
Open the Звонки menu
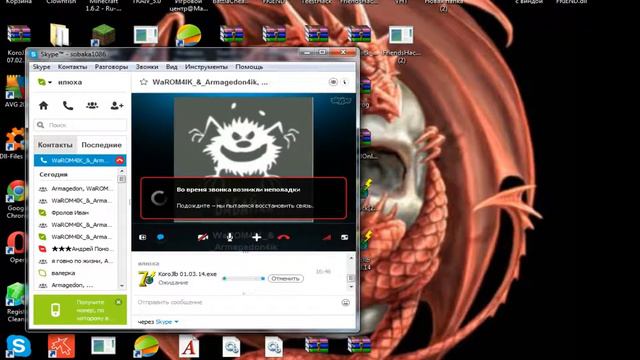coord(147,67)
